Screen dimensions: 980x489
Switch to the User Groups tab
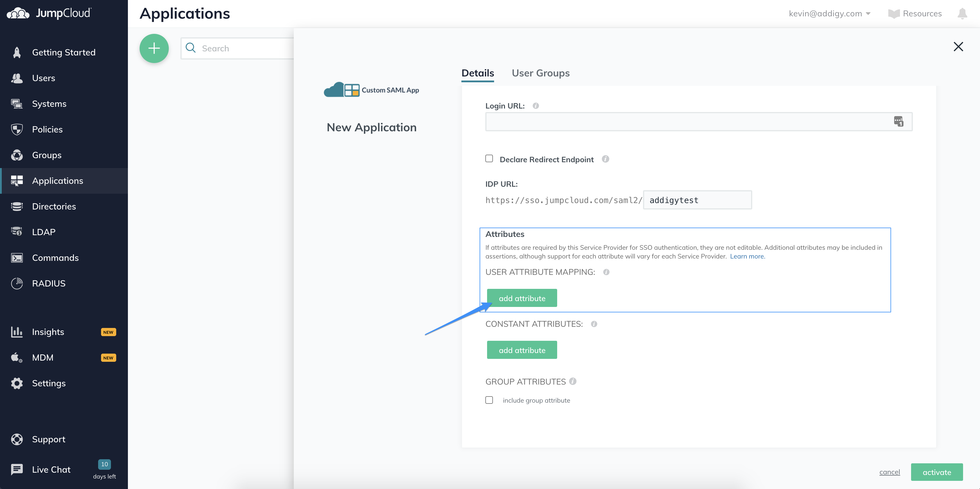coord(541,73)
